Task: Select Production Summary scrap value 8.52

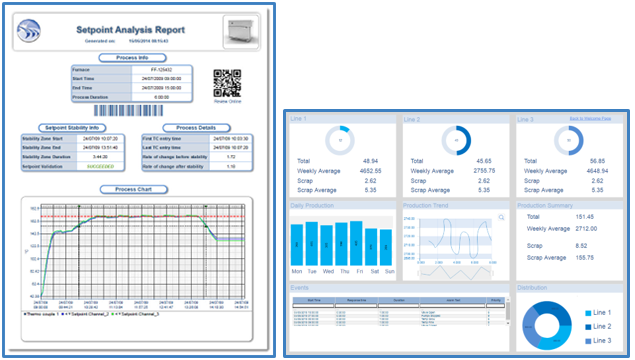Action: pos(581,245)
